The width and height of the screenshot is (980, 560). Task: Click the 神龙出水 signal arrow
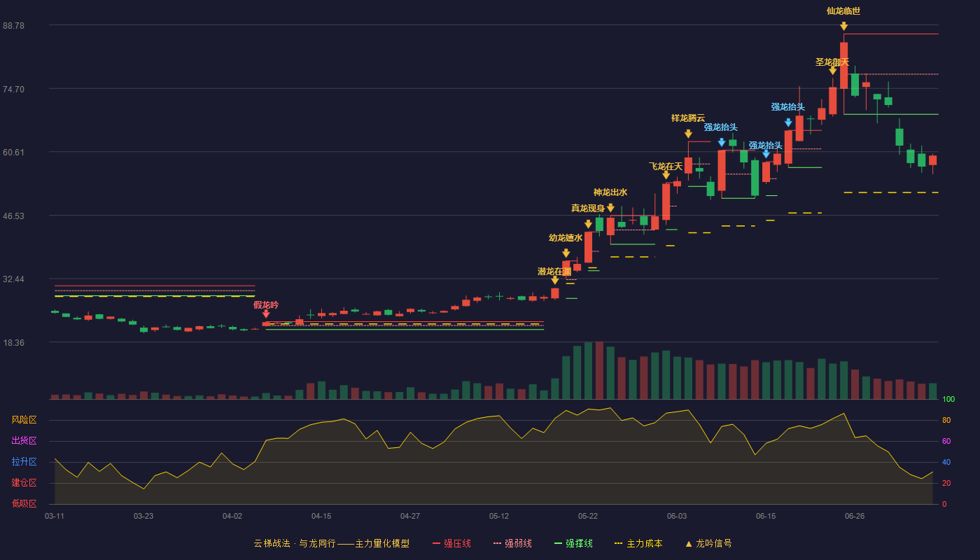pos(611,208)
